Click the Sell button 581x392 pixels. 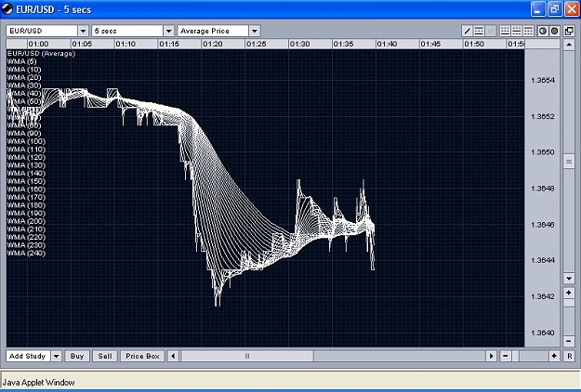pos(105,356)
